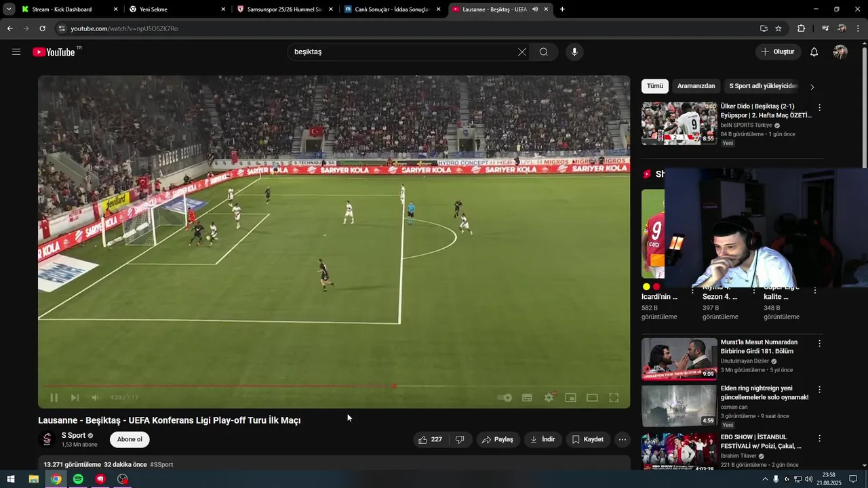
Task: Open options for Elden ring video
Action: [x=819, y=390]
